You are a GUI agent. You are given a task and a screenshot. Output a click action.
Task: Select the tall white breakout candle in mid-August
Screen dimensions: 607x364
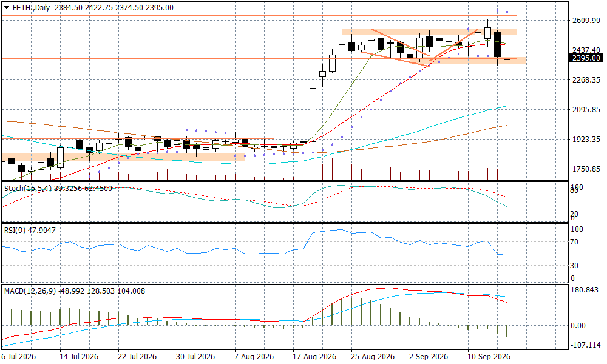pyautogui.click(x=313, y=115)
